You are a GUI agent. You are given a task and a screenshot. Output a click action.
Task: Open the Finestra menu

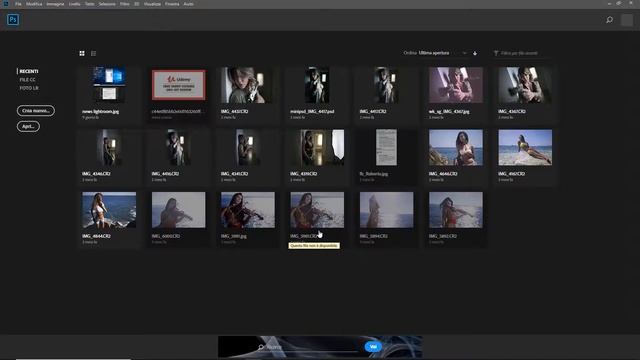pos(172,4)
